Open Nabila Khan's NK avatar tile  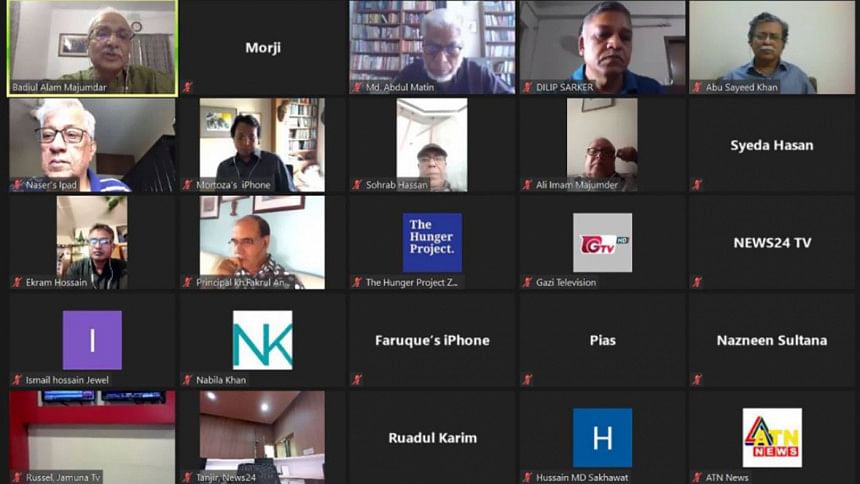262,340
